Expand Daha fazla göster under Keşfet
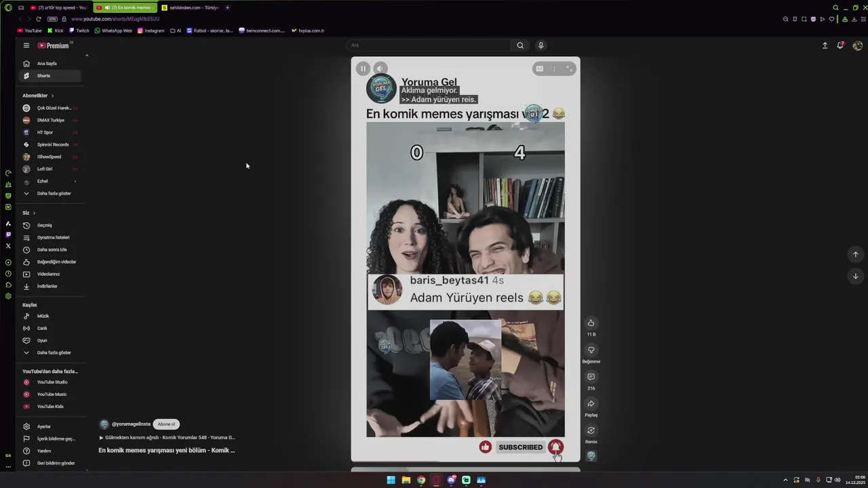Viewport: 868px width, 488px height. (x=50, y=352)
